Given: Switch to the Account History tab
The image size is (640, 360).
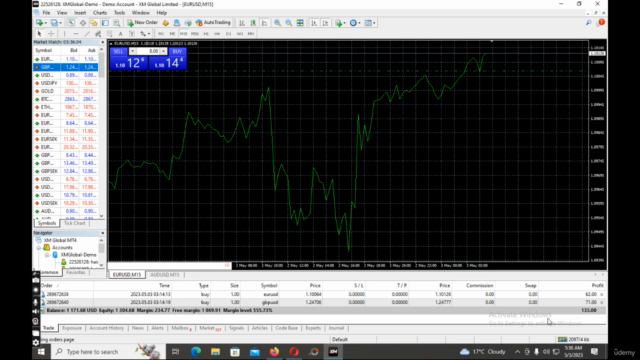Looking at the screenshot, I should tap(107, 328).
